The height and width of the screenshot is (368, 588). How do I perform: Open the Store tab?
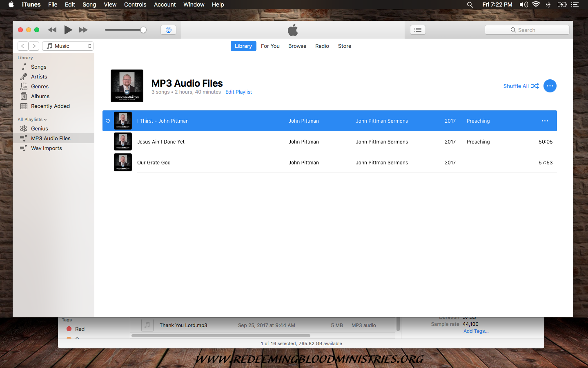(x=345, y=46)
